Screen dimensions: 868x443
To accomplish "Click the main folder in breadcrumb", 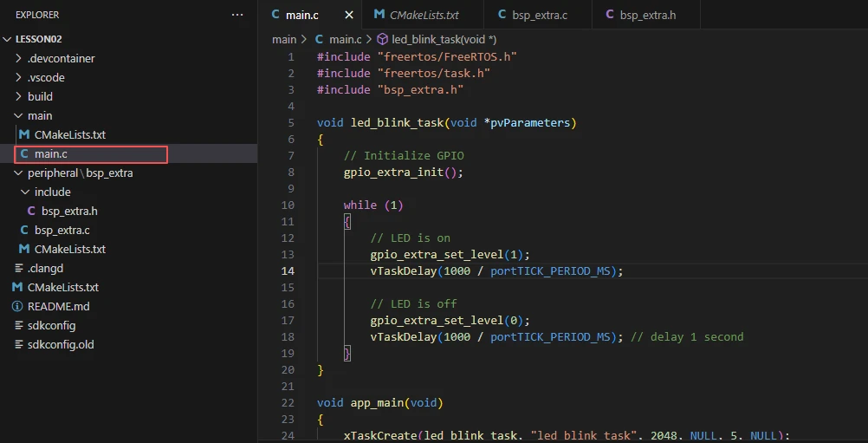I will [283, 39].
